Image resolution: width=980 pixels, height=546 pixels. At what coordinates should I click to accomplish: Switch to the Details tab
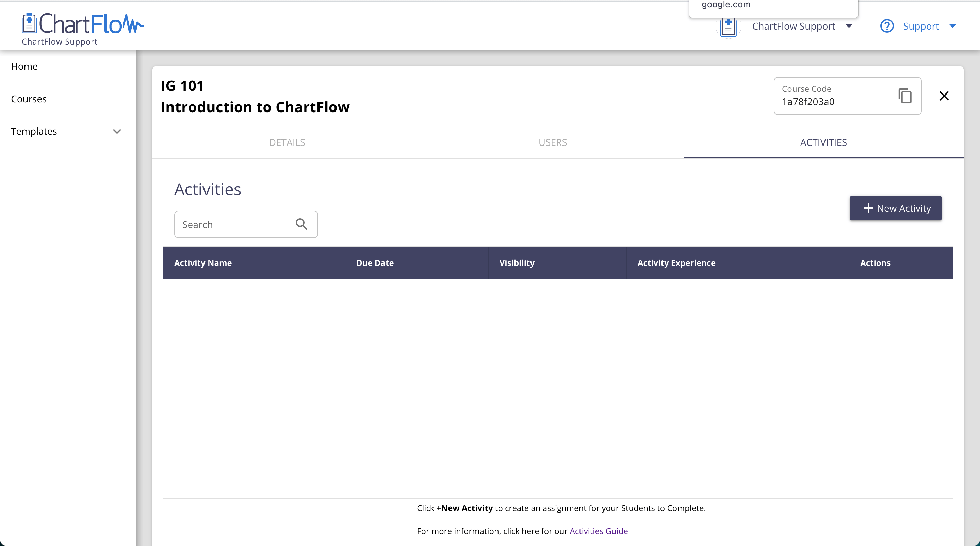[287, 142]
